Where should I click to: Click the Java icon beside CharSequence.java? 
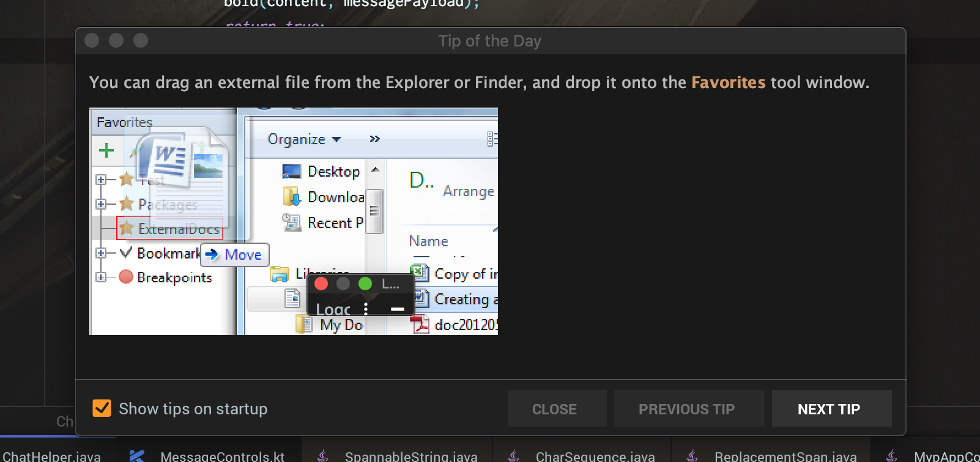[514, 456]
